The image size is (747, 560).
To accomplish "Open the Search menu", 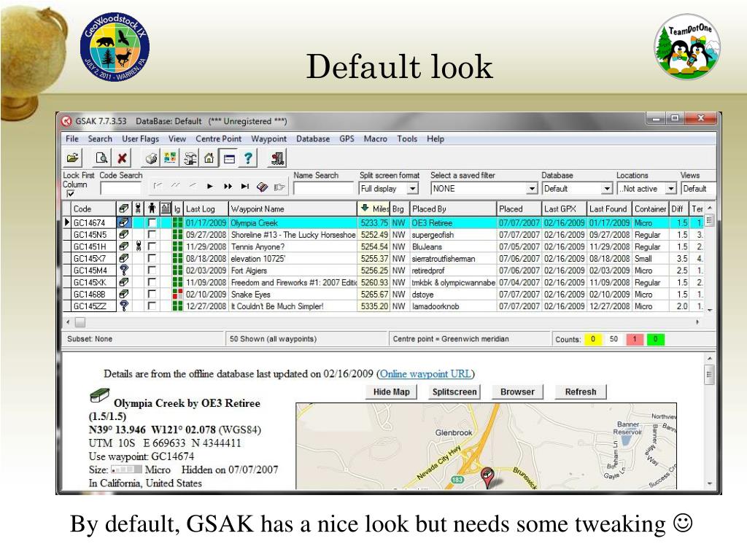I will tap(99, 139).
